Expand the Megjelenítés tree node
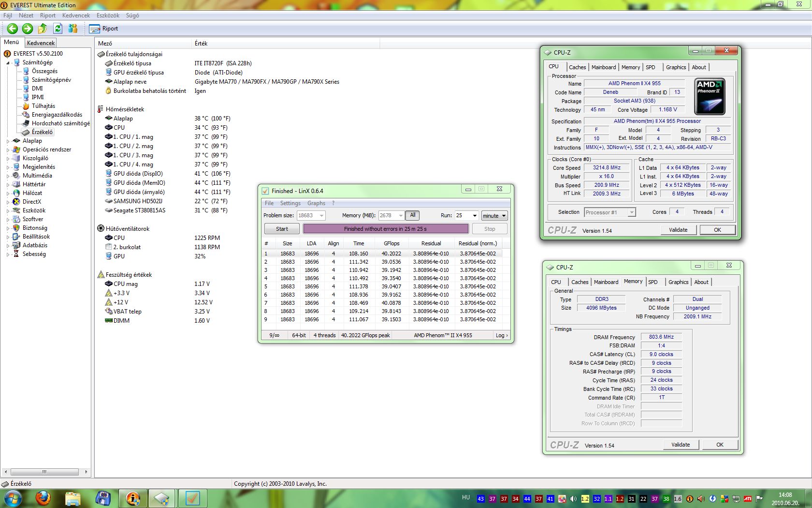The image size is (812, 508). (8, 167)
